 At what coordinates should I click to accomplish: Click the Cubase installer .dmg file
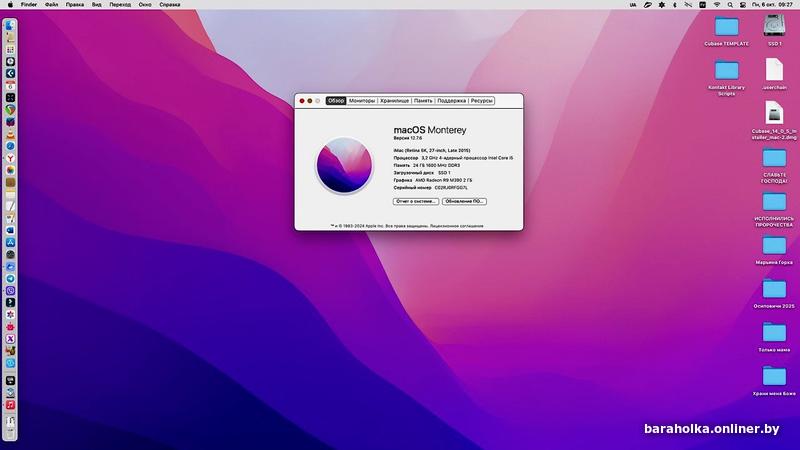[x=774, y=113]
